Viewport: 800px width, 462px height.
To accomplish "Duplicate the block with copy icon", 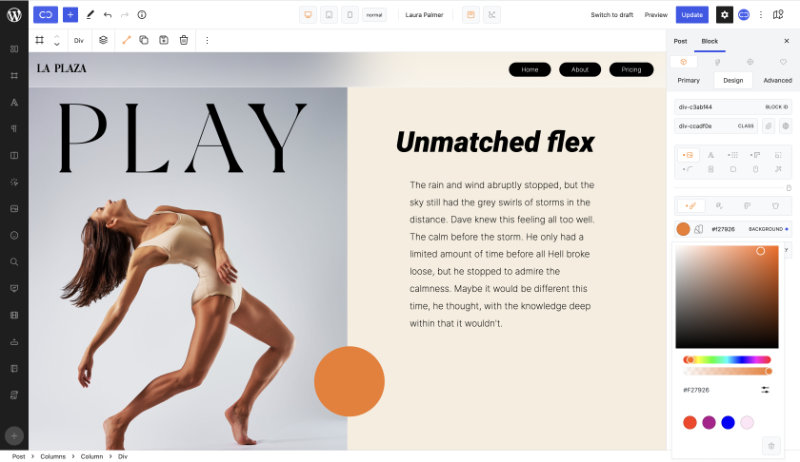I will coord(144,40).
